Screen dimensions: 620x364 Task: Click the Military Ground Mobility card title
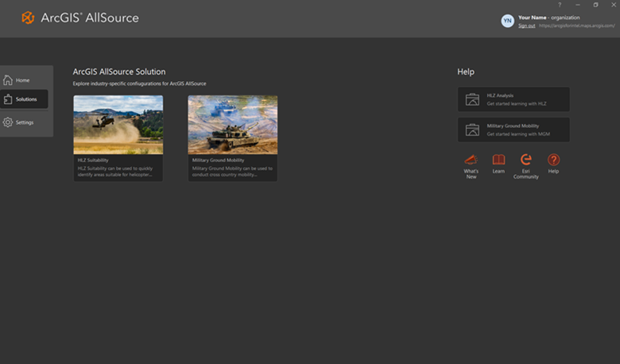(219, 160)
